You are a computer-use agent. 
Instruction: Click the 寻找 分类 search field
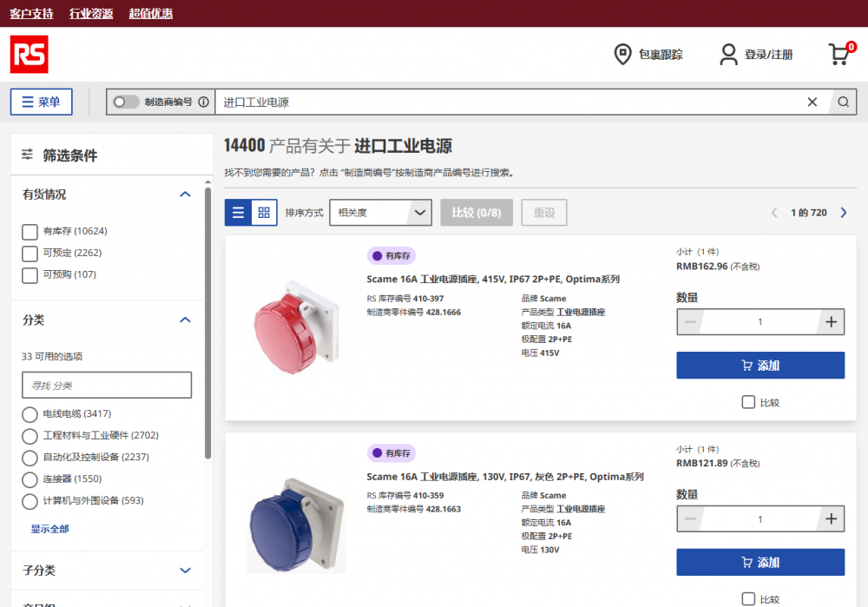[x=107, y=385]
